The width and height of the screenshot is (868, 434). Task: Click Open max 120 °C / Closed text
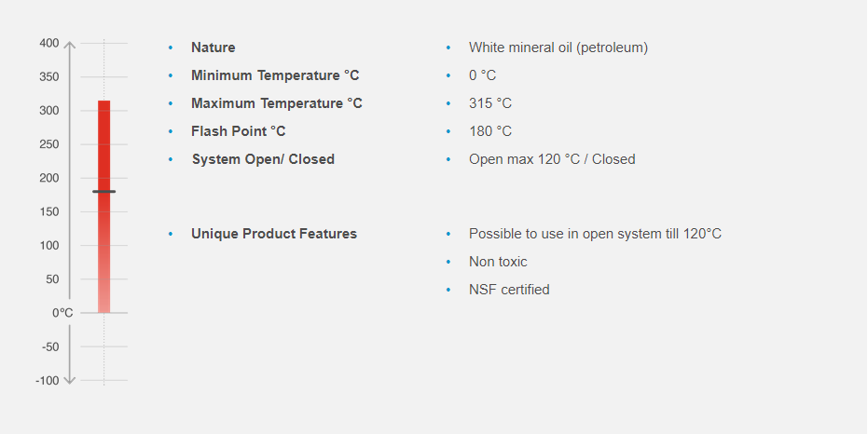click(x=551, y=159)
